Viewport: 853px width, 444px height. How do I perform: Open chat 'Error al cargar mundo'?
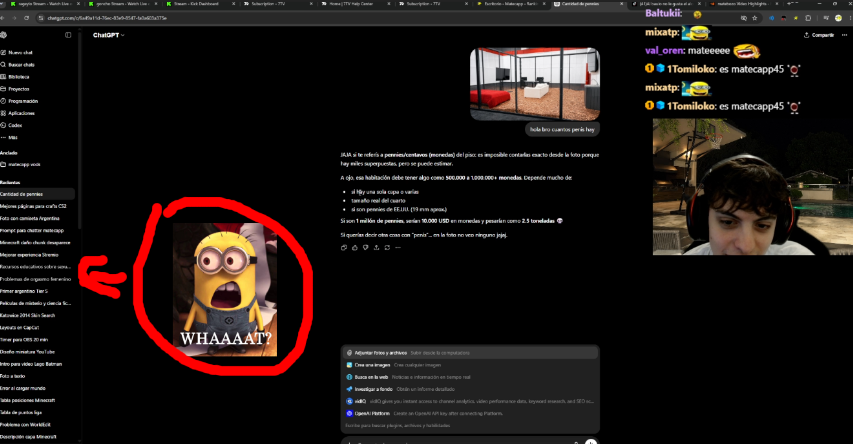(x=23, y=388)
